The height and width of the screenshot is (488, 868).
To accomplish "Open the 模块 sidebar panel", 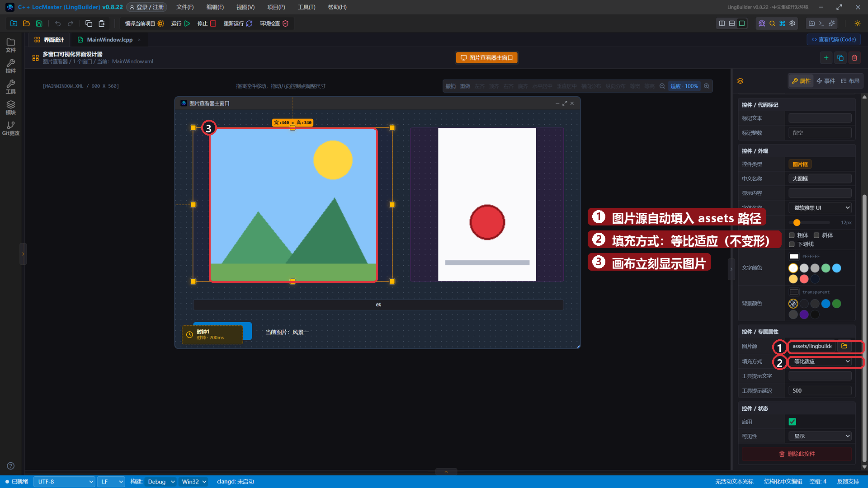I will point(11,108).
